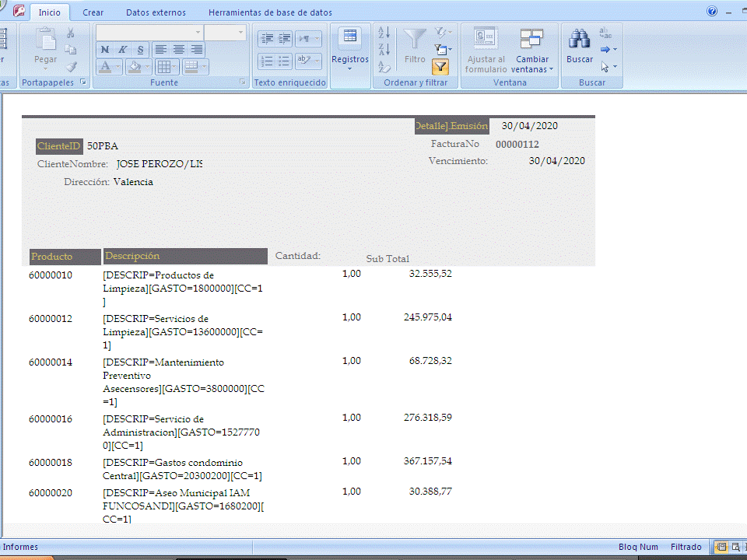Switch to Print Preview in status bar
The height and width of the screenshot is (560, 747).
pos(736,547)
